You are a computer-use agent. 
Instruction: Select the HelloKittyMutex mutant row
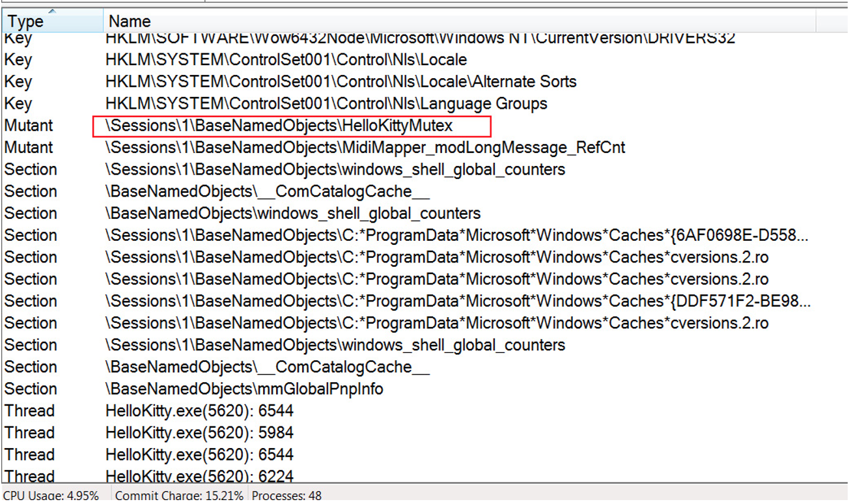click(x=279, y=126)
